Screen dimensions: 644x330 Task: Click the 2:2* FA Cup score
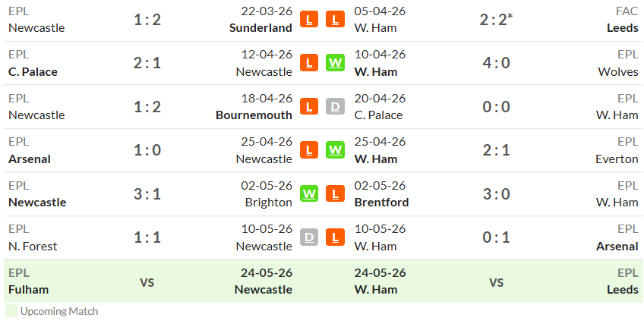[496, 19]
